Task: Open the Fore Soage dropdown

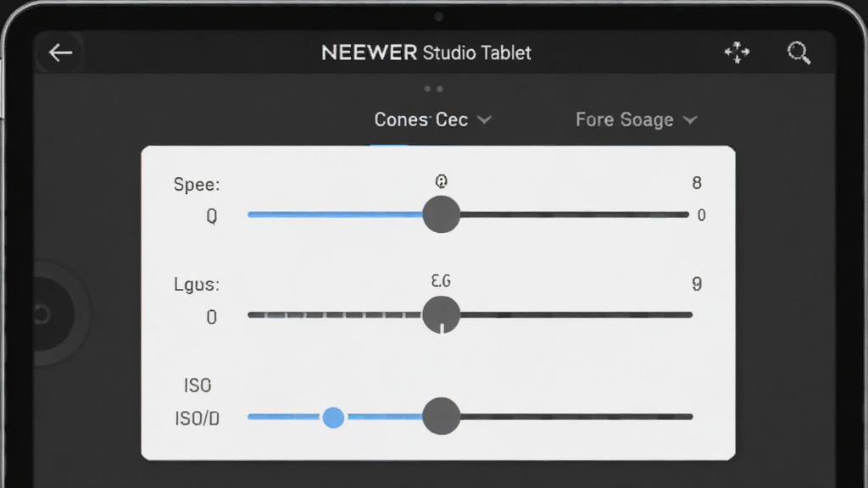Action: [636, 119]
